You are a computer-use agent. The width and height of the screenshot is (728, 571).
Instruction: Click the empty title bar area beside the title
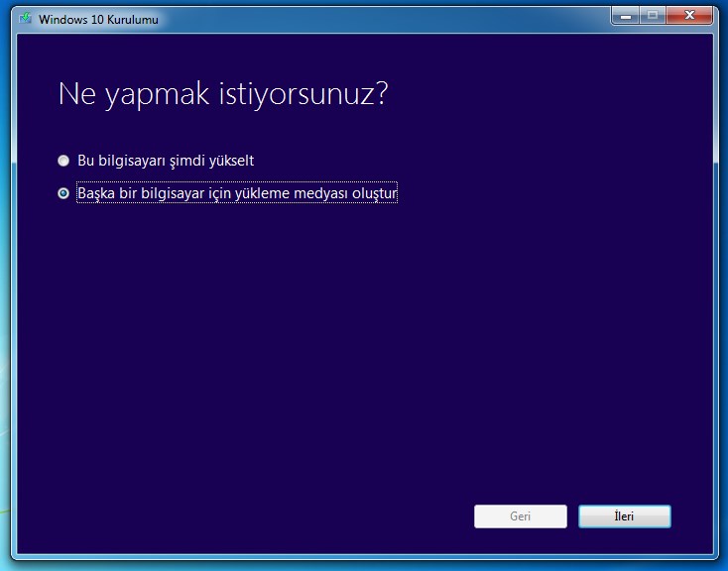(x=377, y=19)
